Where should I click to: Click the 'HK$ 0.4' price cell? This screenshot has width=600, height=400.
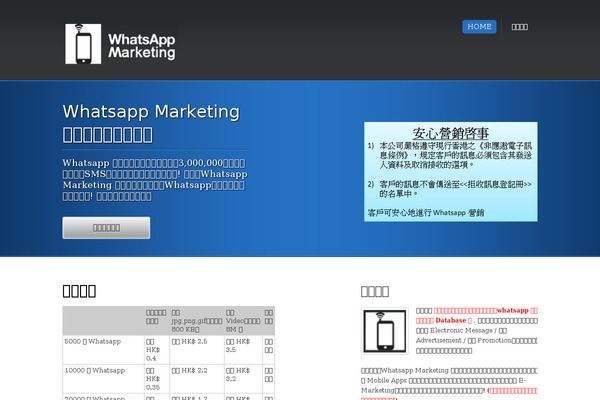[x=157, y=350]
